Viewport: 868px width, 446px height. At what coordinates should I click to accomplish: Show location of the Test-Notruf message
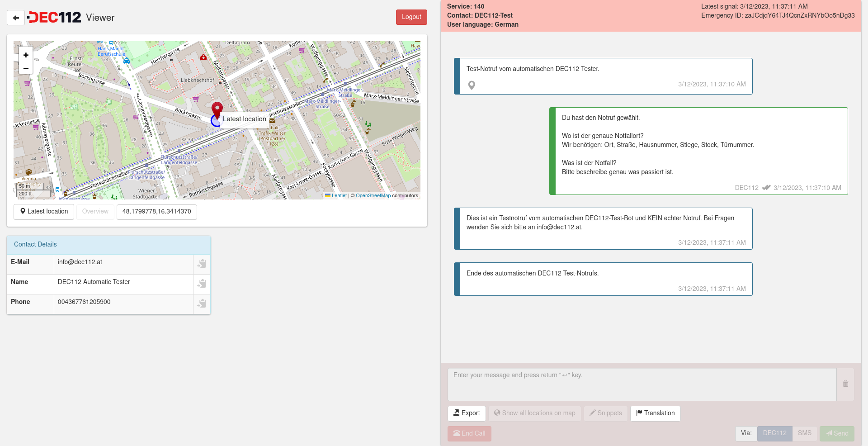[472, 85]
